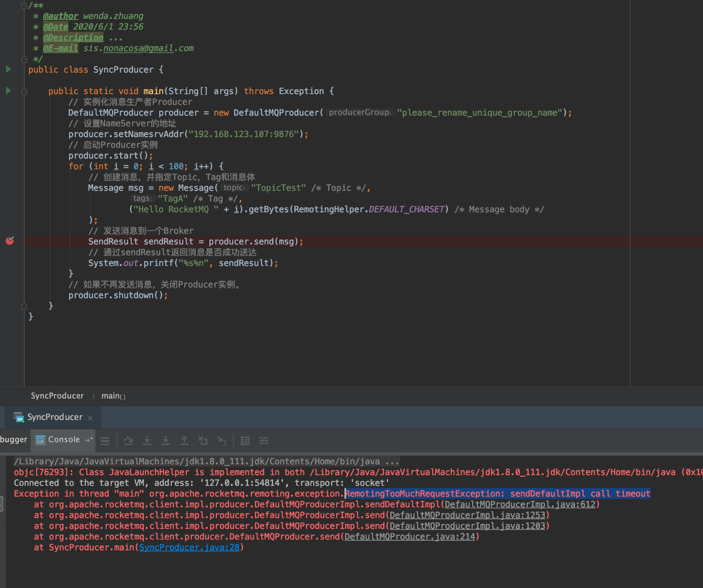
Task: Close the SyncProducer debug tab
Action: [90, 418]
